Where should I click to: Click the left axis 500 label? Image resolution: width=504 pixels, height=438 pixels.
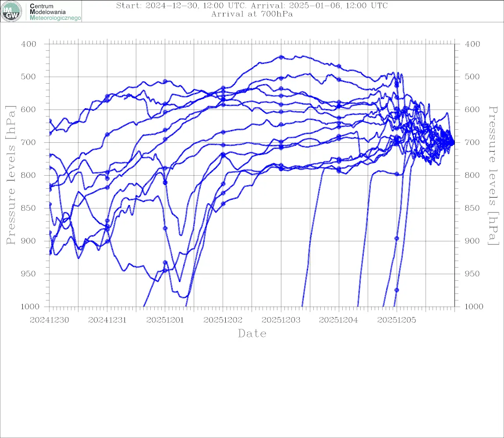point(28,77)
